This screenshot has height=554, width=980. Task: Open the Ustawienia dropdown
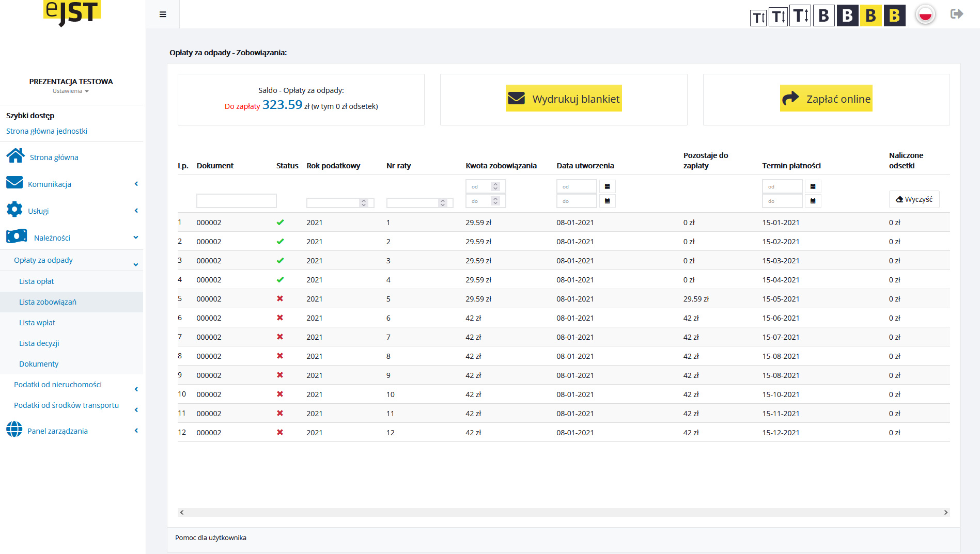tap(71, 91)
